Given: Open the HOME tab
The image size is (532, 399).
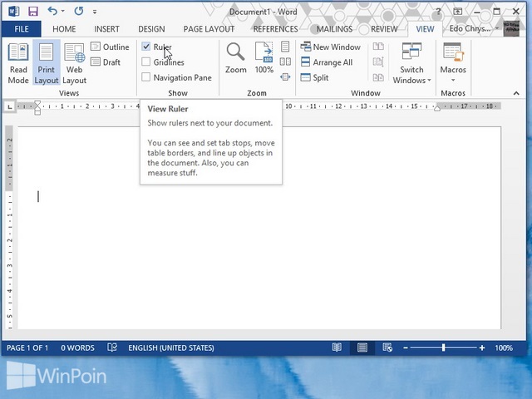Looking at the screenshot, I should coord(64,29).
